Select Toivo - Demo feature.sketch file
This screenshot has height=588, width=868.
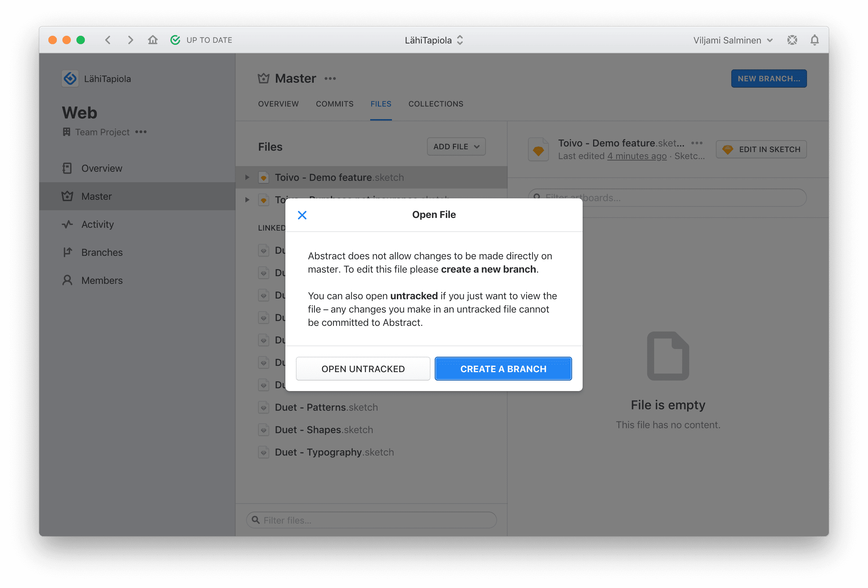371,177
